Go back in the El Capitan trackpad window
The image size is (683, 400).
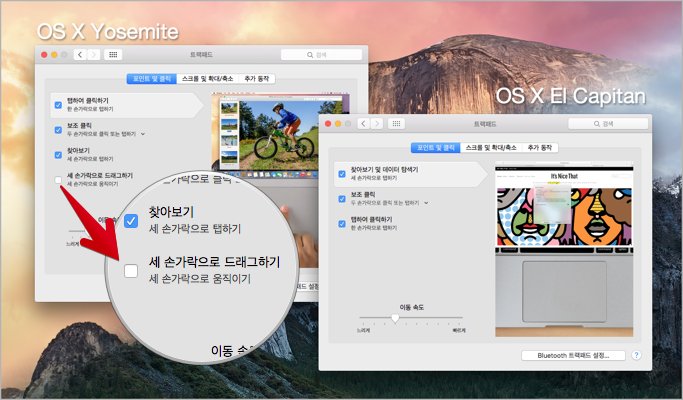(364, 124)
